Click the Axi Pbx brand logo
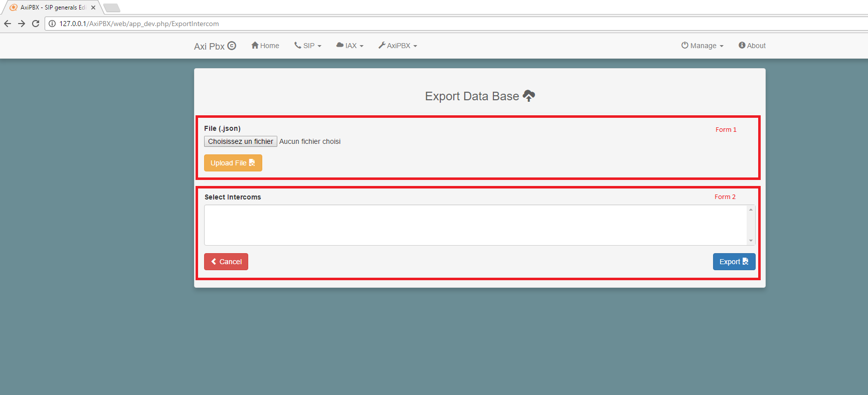Image resolution: width=868 pixels, height=395 pixels. pyautogui.click(x=215, y=46)
